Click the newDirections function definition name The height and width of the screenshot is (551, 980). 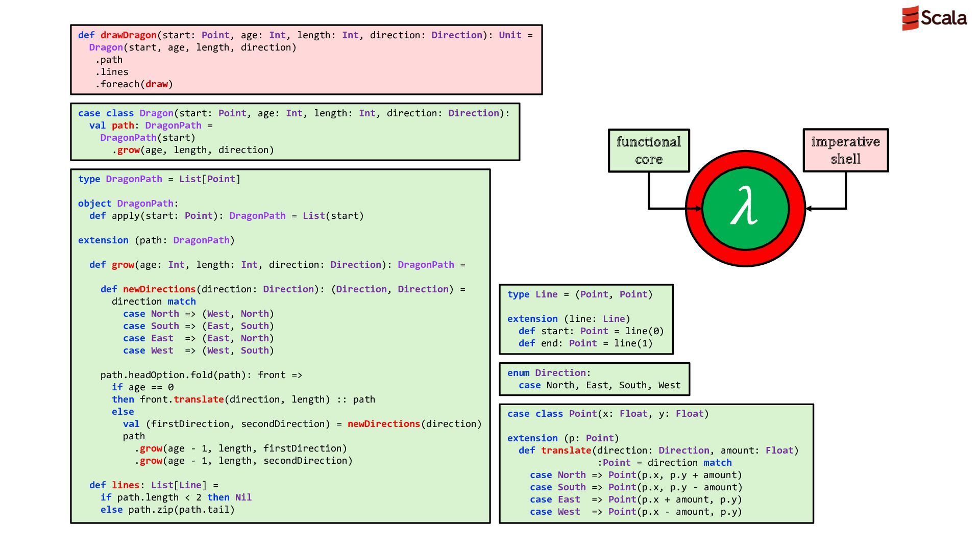159,289
